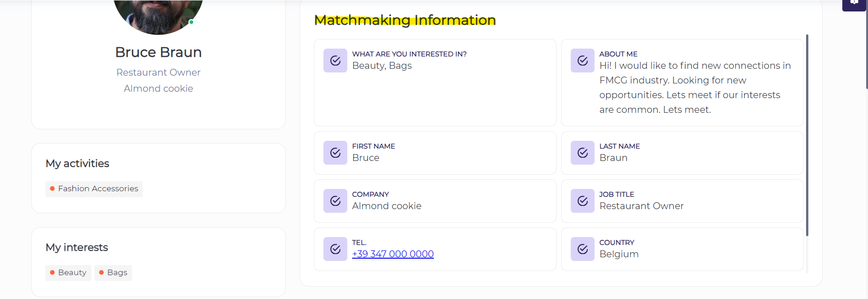Click the Matchmaking Information heading
Image resolution: width=868 pixels, height=299 pixels.
point(405,20)
